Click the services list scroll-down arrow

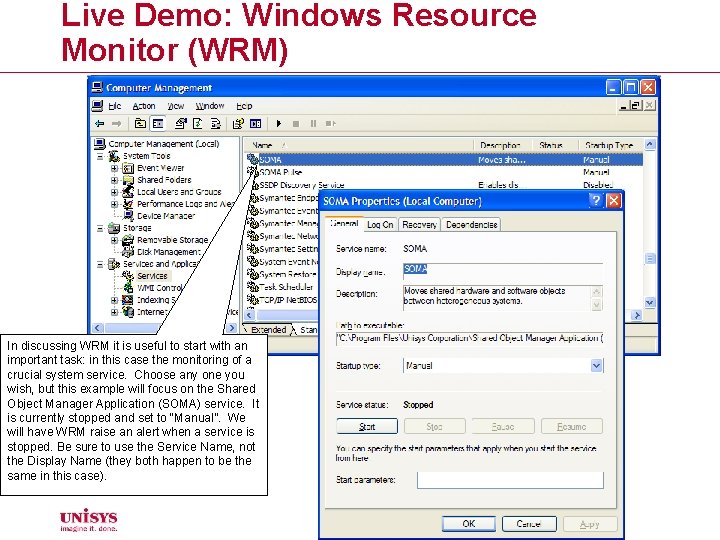tap(650, 303)
